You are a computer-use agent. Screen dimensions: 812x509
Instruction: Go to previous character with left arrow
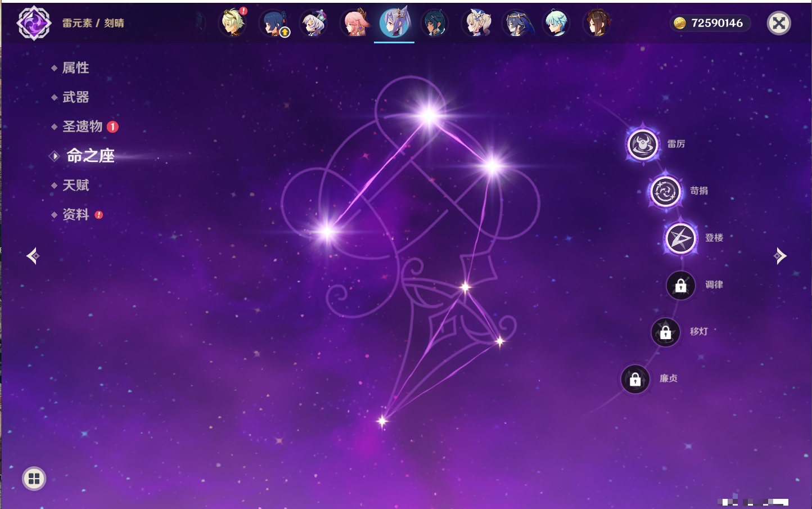[x=33, y=256]
